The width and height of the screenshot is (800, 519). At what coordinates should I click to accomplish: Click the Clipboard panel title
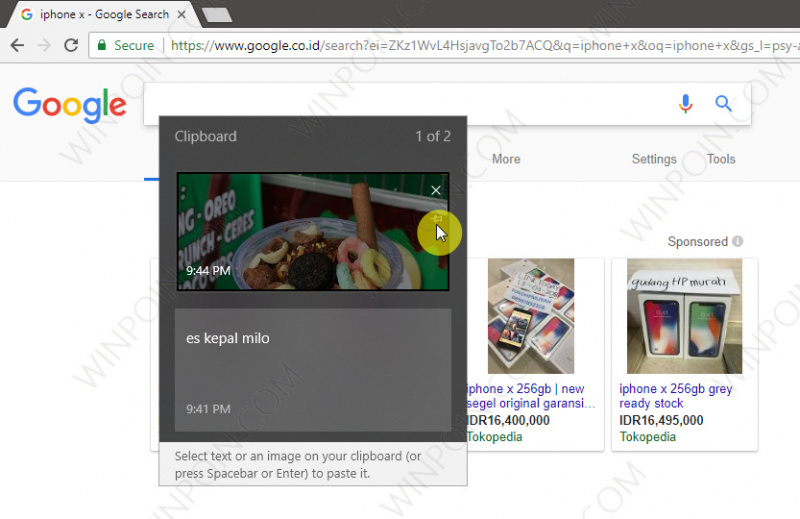[206, 136]
